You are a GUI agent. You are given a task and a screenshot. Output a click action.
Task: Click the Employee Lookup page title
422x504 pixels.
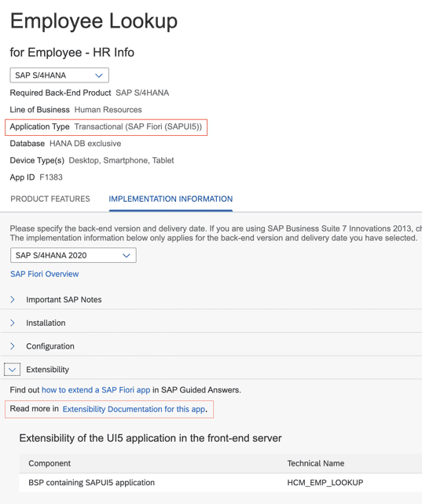pos(94,21)
